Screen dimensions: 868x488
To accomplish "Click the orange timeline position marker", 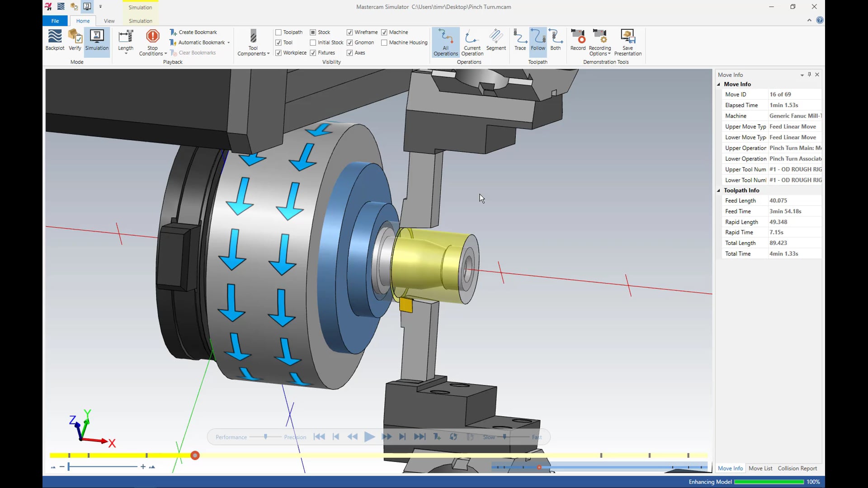I will click(x=195, y=455).
